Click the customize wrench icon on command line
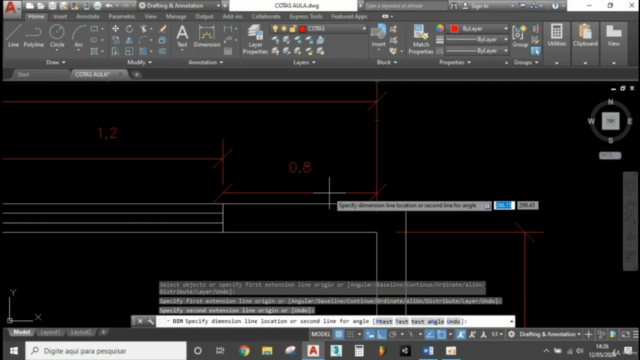The image size is (640, 360). coord(151,321)
